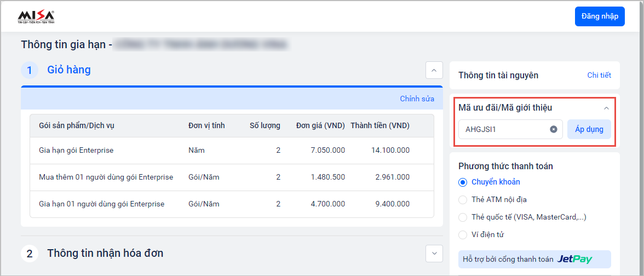Image resolution: width=644 pixels, height=276 pixels.
Task: Click the Thông tin nhận hóa đơn heading
Action: 105,253
